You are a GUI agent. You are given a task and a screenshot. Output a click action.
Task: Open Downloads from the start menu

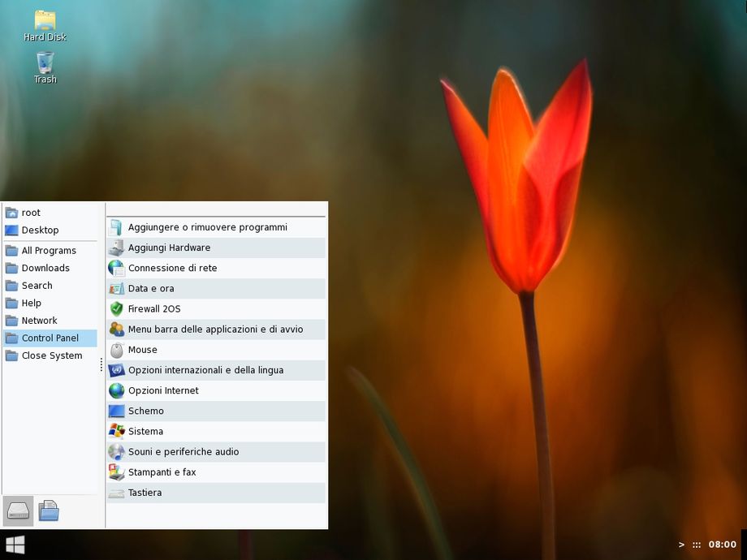(x=45, y=268)
